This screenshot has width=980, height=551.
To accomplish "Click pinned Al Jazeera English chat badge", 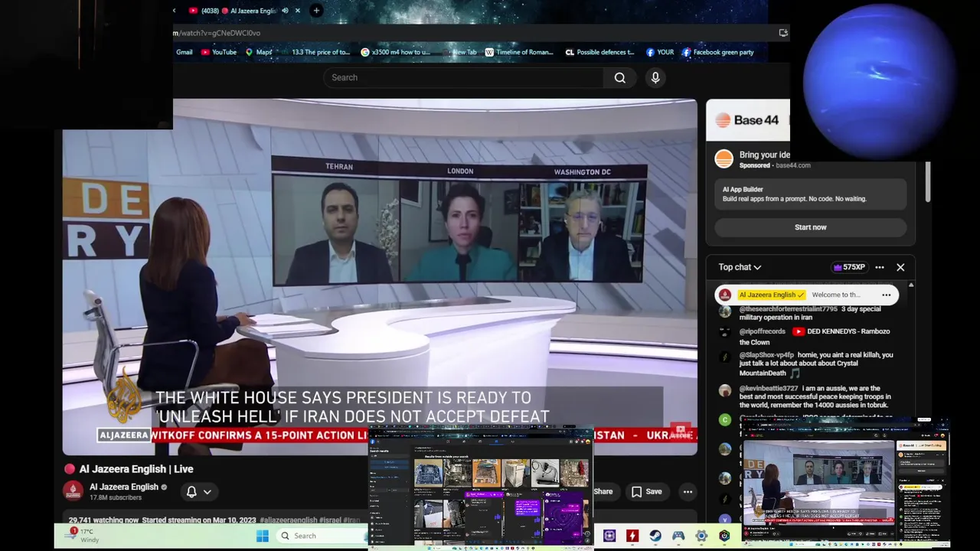I will click(x=772, y=295).
